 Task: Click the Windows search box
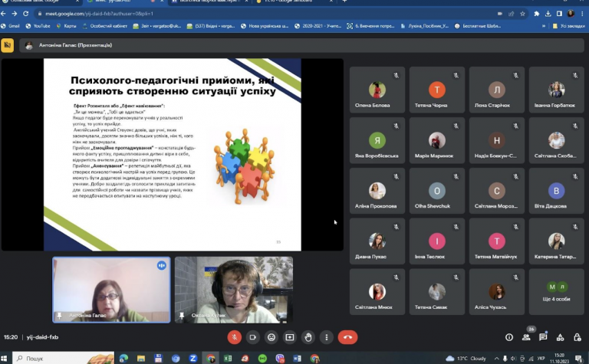pos(64,359)
